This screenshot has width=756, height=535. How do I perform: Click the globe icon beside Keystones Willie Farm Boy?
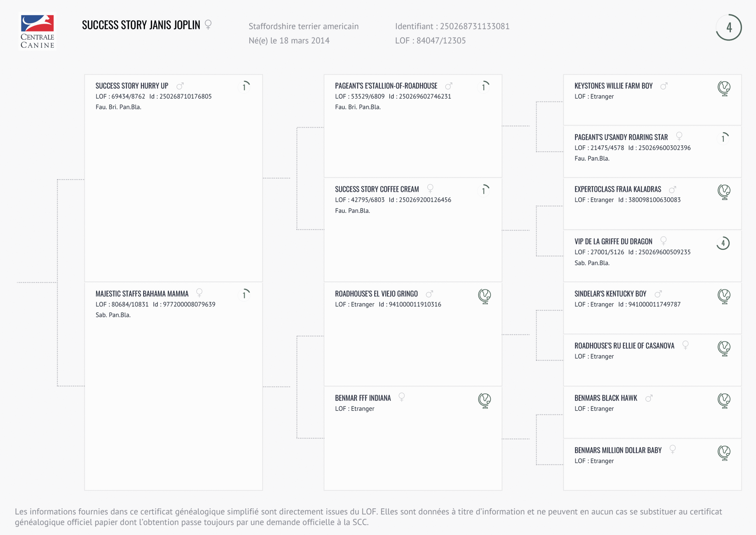[x=724, y=88]
